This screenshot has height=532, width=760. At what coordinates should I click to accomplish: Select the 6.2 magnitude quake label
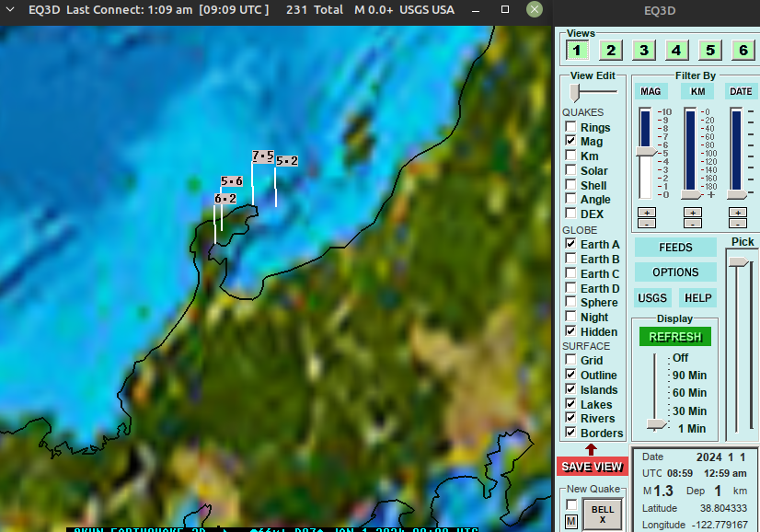coord(225,199)
